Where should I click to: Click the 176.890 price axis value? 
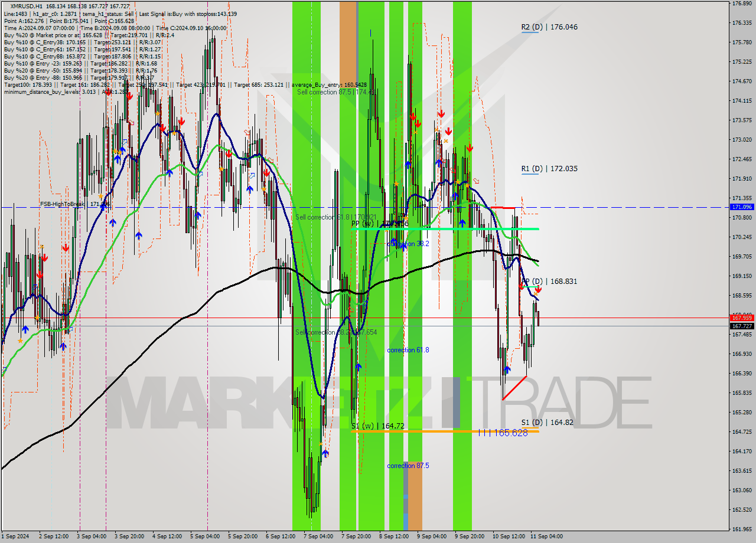741,4
